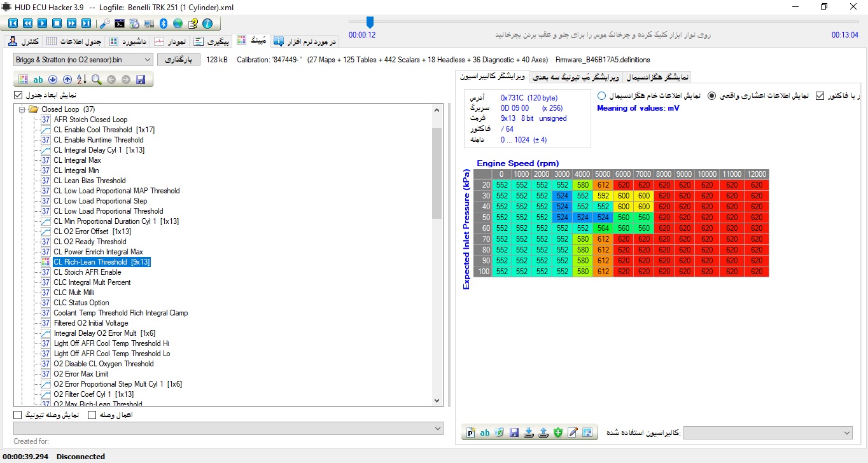Click the computer devices icon in toolbar

[149, 24]
